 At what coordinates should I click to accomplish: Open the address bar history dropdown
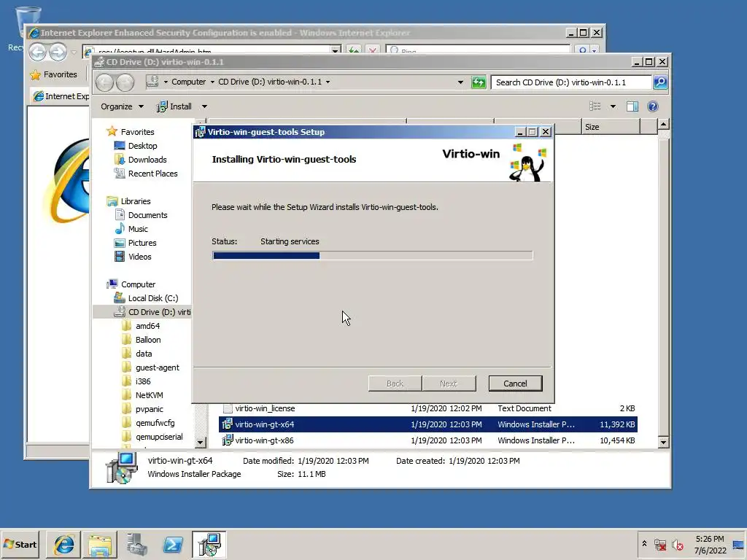click(x=460, y=82)
